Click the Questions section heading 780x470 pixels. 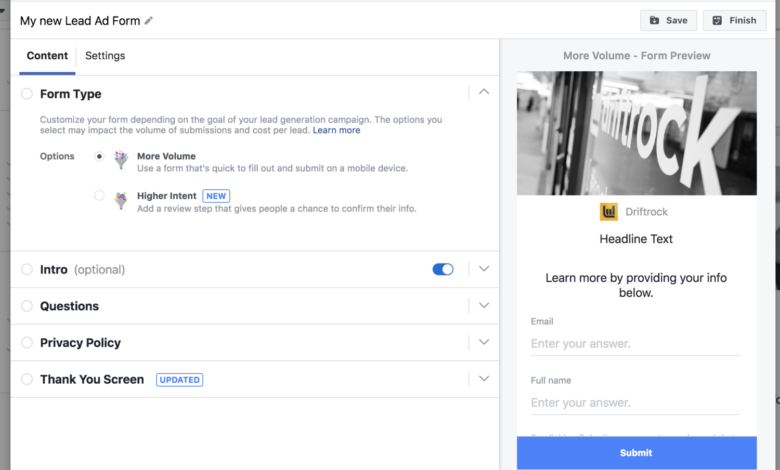(x=70, y=306)
